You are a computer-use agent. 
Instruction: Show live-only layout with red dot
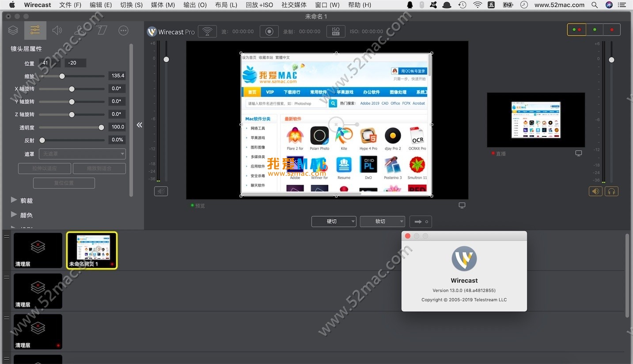pyautogui.click(x=612, y=30)
